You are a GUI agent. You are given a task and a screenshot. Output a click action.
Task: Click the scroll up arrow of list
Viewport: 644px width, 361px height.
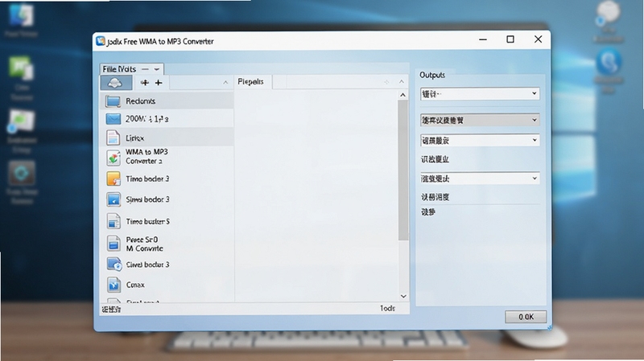click(403, 95)
